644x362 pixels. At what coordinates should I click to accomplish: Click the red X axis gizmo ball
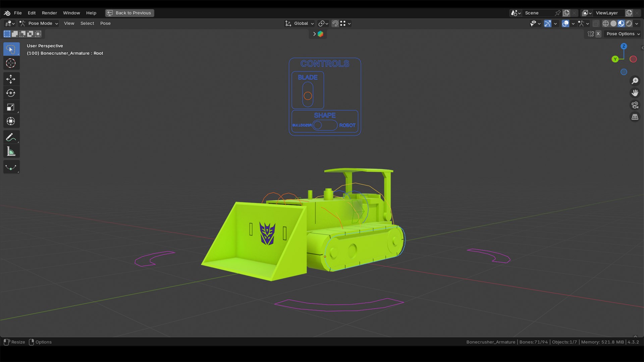[x=633, y=59]
